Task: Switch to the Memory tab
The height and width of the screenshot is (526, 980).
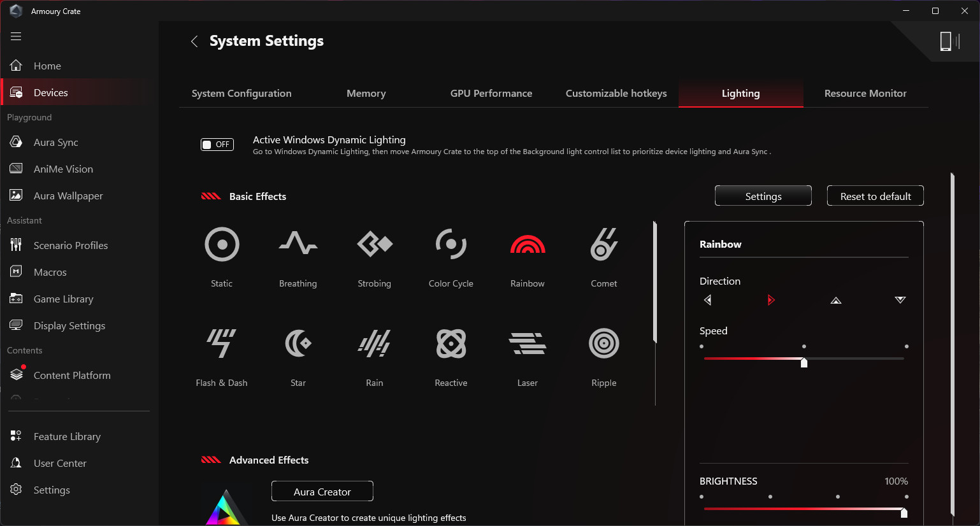Action: [x=366, y=93]
